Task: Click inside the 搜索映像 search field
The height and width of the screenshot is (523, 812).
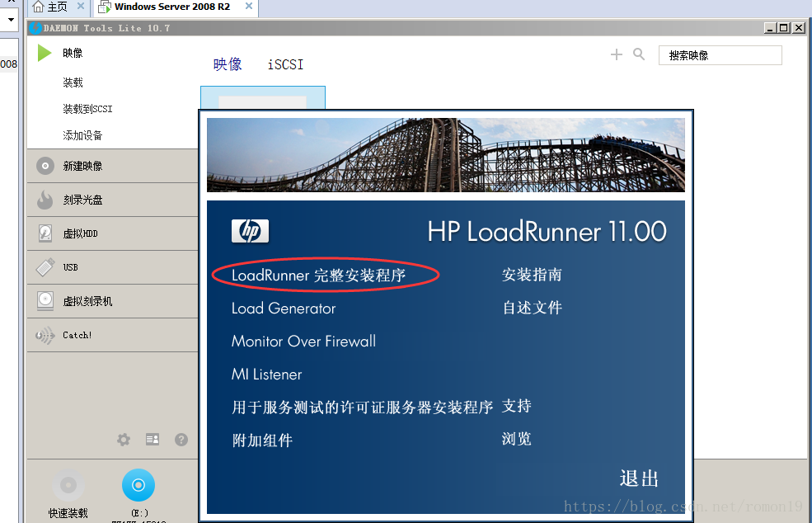Action: [x=720, y=55]
